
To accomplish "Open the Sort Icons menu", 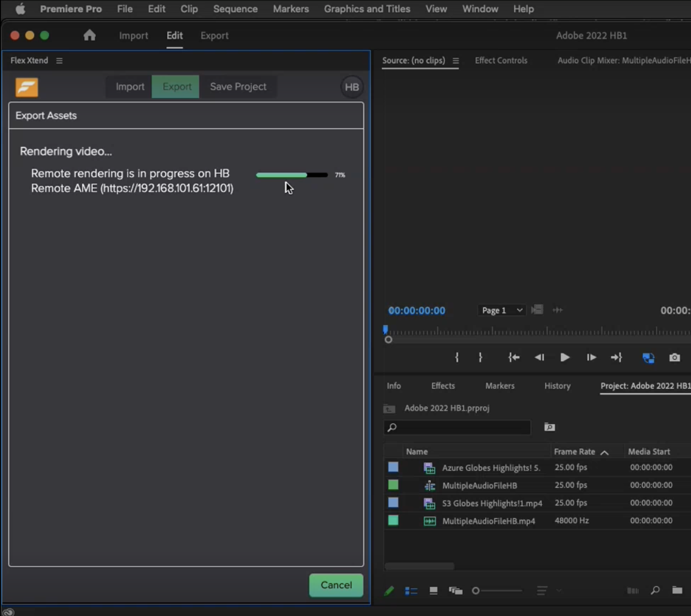I will (542, 591).
